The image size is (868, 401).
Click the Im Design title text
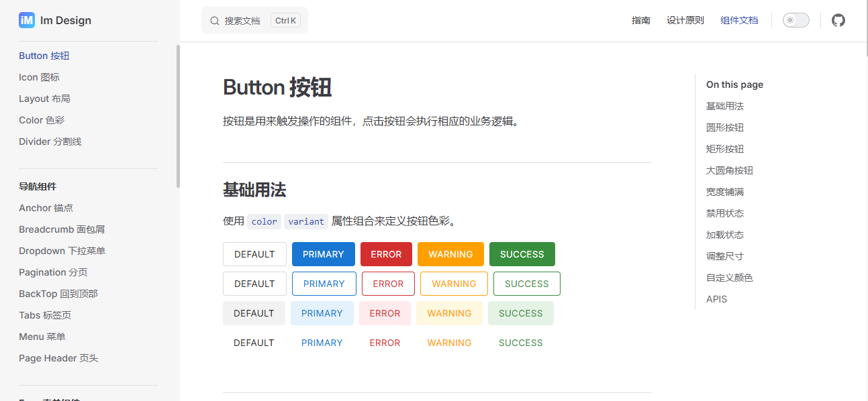(66, 20)
